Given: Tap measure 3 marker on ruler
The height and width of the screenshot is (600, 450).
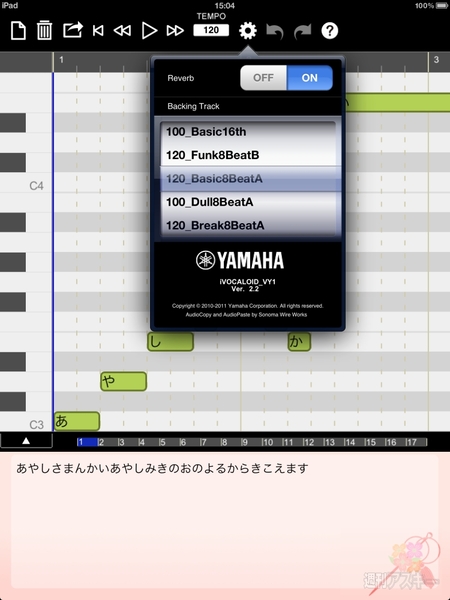Looking at the screenshot, I should point(436,60).
